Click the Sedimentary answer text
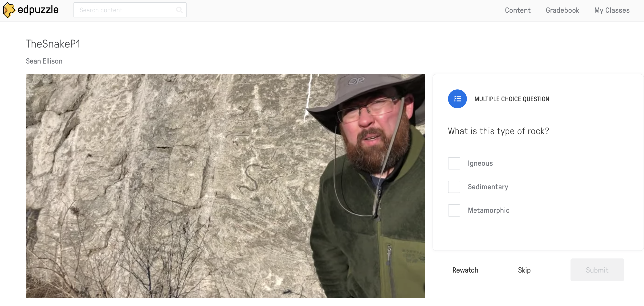 pos(488,187)
